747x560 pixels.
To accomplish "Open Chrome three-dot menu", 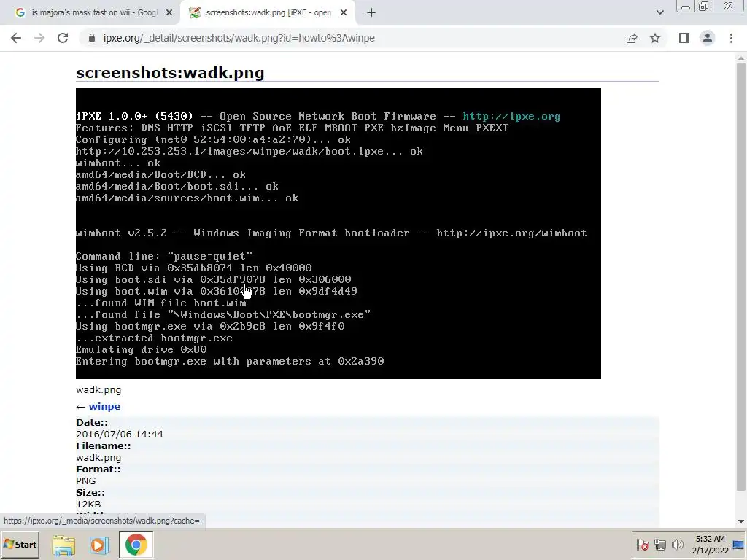I will pyautogui.click(x=731, y=38).
